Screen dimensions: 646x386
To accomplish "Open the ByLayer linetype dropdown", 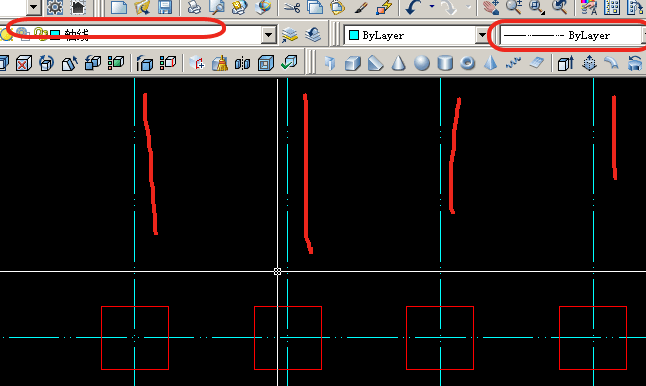I will click(572, 35).
